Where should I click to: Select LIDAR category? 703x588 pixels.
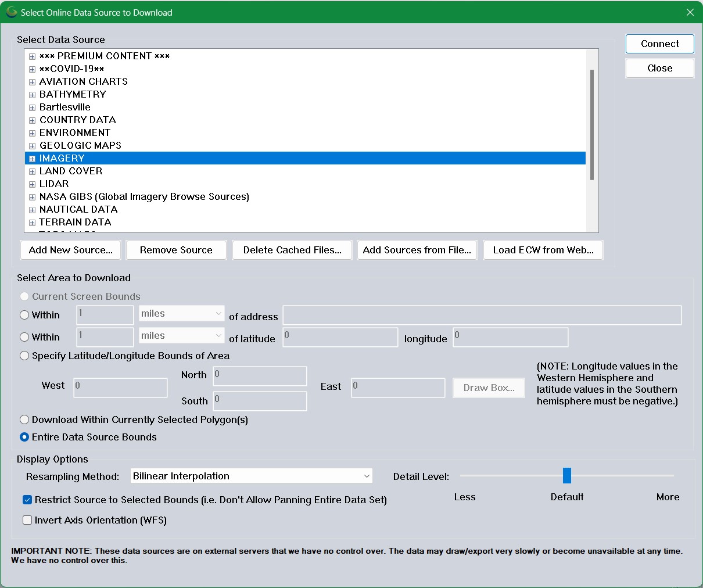coord(54,184)
